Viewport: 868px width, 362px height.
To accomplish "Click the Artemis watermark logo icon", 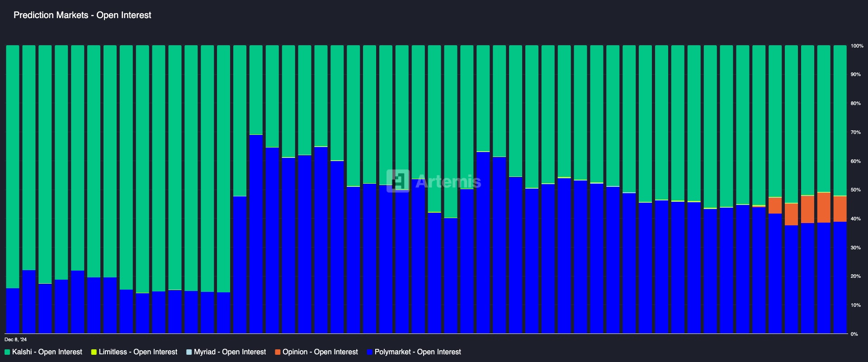I will (x=398, y=181).
